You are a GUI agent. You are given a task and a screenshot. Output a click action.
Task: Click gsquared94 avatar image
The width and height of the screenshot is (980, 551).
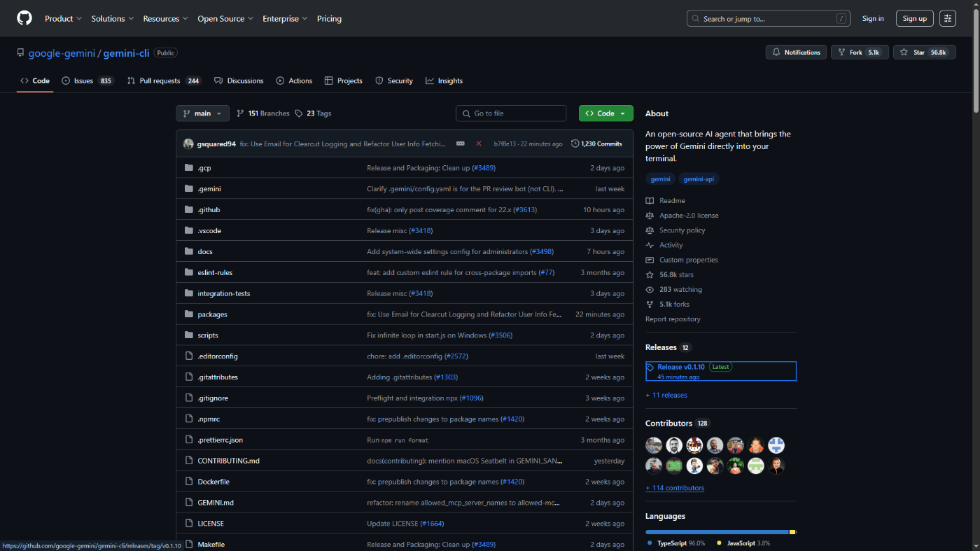188,144
